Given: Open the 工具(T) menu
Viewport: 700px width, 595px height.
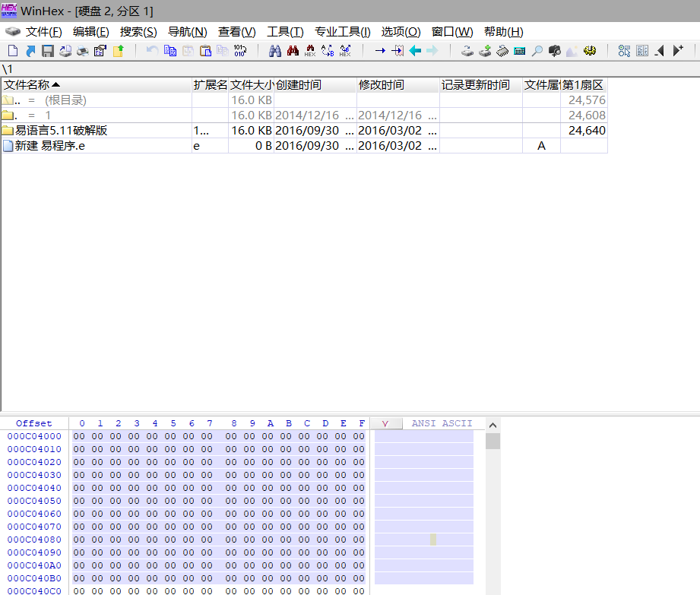Looking at the screenshot, I should (x=285, y=32).
